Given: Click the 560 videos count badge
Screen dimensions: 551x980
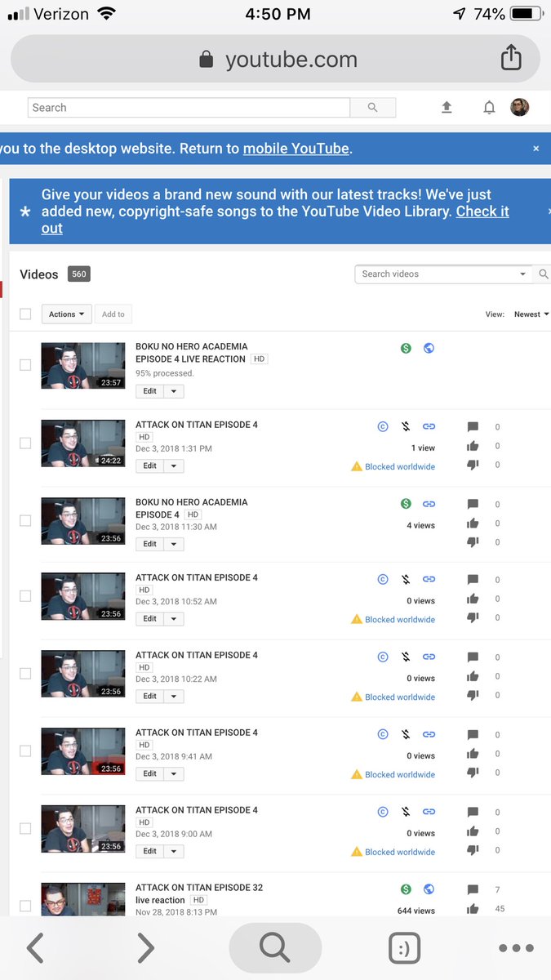Looking at the screenshot, I should [x=78, y=274].
